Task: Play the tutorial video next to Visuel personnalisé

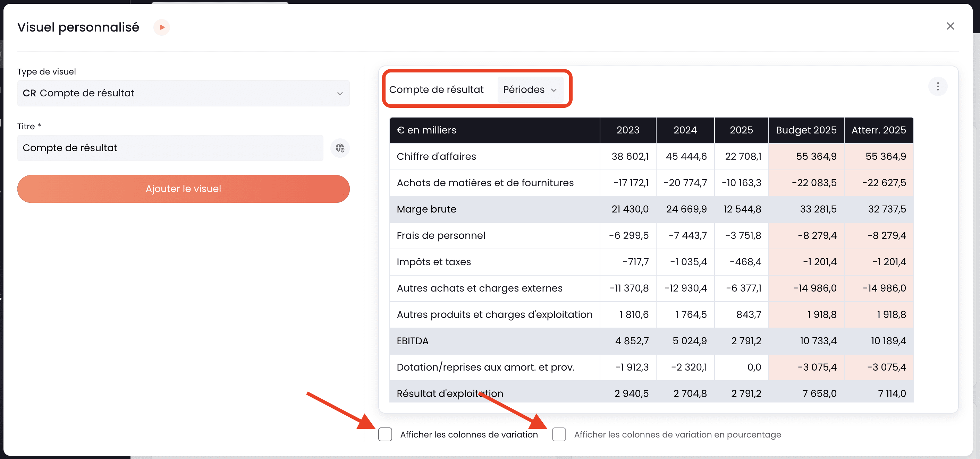Action: pos(162,27)
